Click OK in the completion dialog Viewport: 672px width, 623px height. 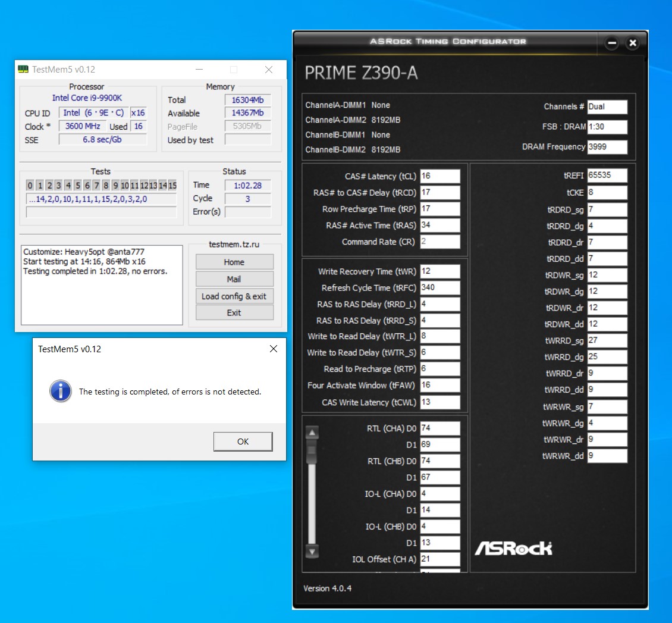point(243,442)
